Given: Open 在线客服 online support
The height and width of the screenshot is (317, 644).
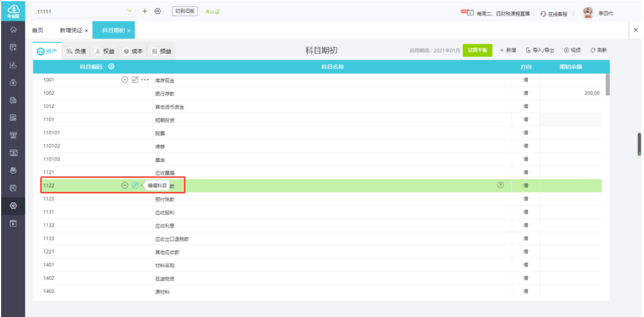Looking at the screenshot, I should coord(554,14).
